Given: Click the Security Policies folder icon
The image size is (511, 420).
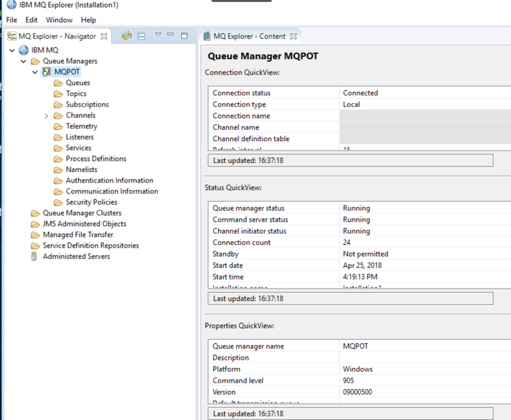Looking at the screenshot, I should coord(58,202).
